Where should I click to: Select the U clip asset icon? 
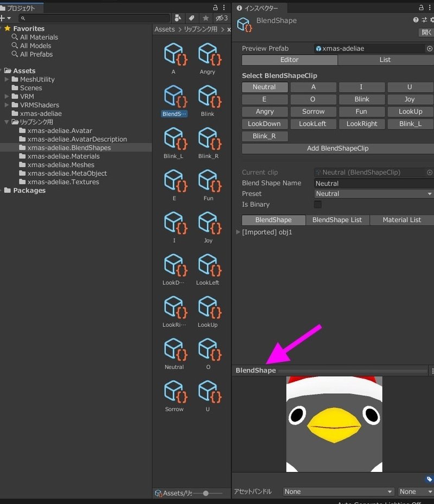point(209,392)
